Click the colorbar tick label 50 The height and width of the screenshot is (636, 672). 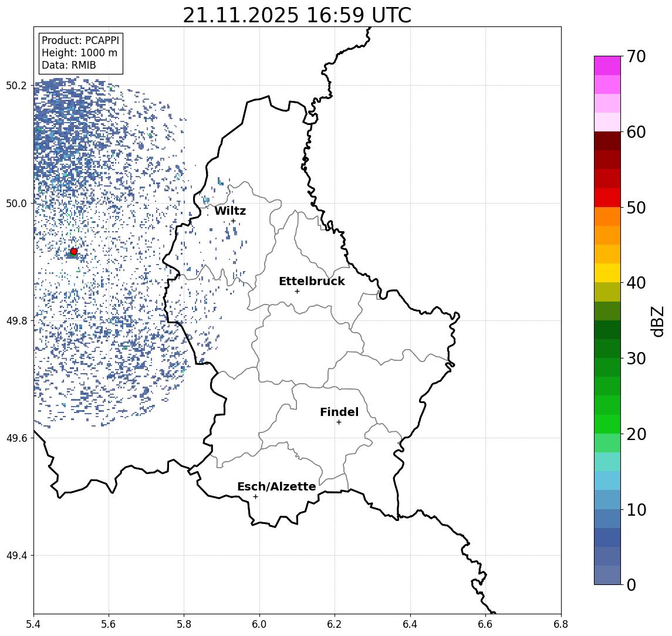click(636, 208)
